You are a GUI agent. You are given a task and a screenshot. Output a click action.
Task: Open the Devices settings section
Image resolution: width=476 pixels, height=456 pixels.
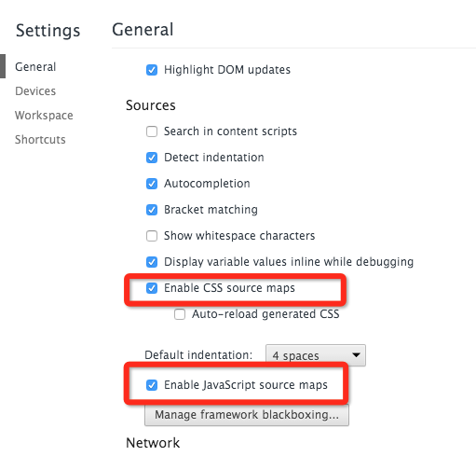click(35, 91)
